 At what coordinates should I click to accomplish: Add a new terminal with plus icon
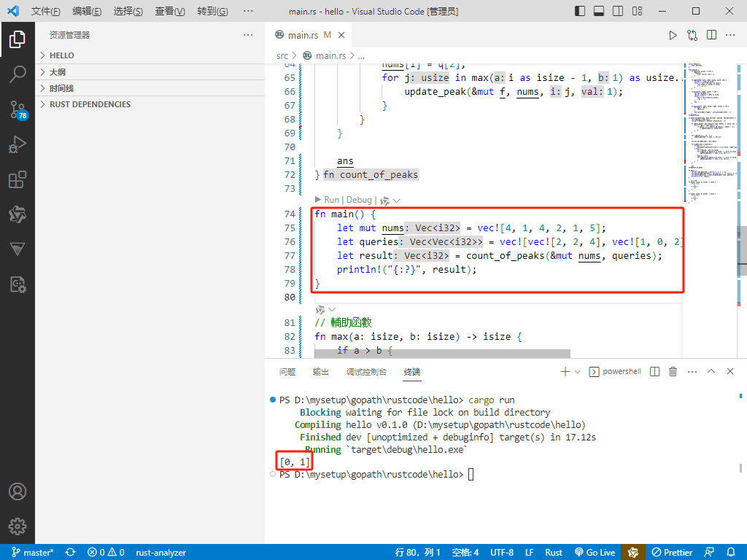pos(565,371)
